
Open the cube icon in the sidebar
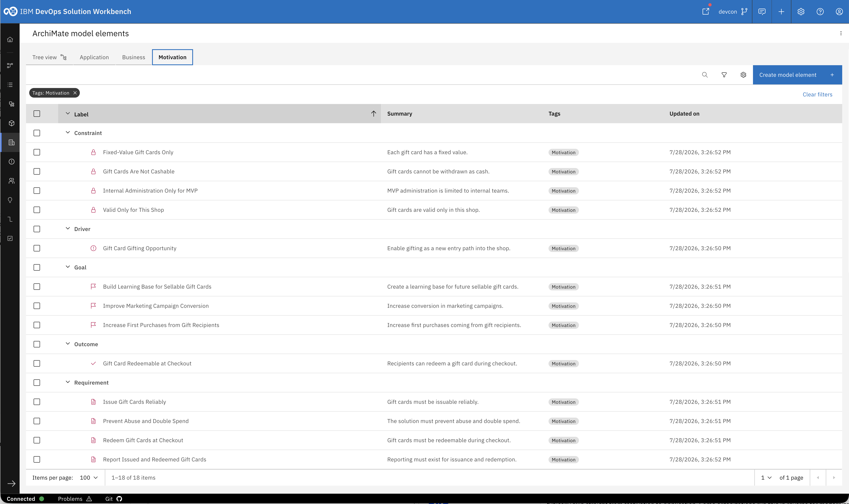coord(12,123)
